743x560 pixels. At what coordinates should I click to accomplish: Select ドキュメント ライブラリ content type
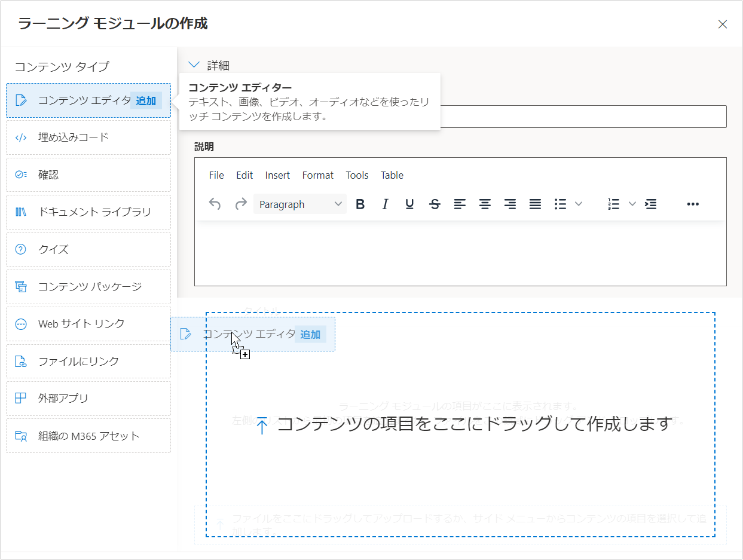click(88, 212)
